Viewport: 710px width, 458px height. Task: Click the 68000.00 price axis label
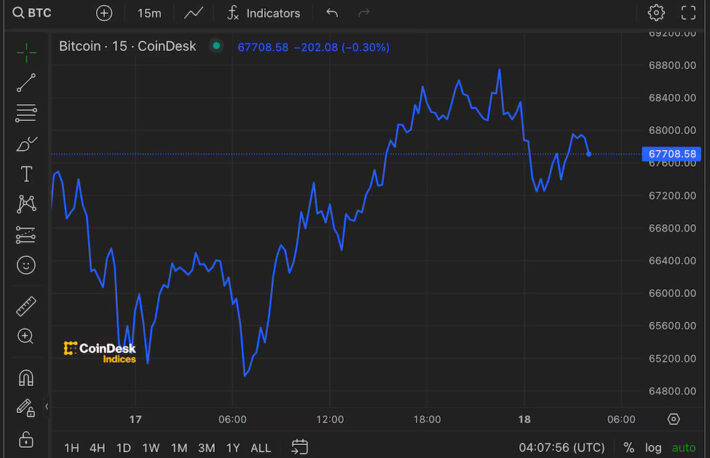[672, 130]
